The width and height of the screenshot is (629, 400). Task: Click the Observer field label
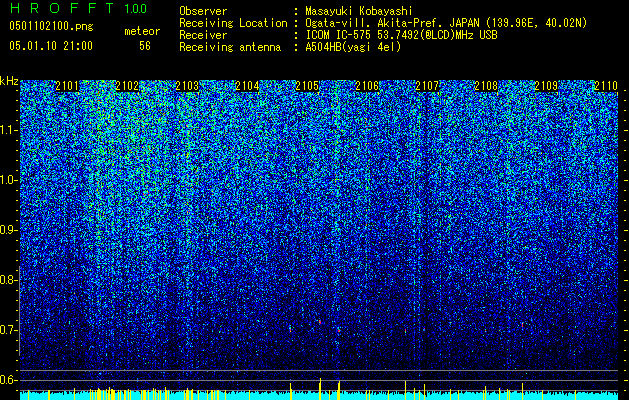[203, 11]
